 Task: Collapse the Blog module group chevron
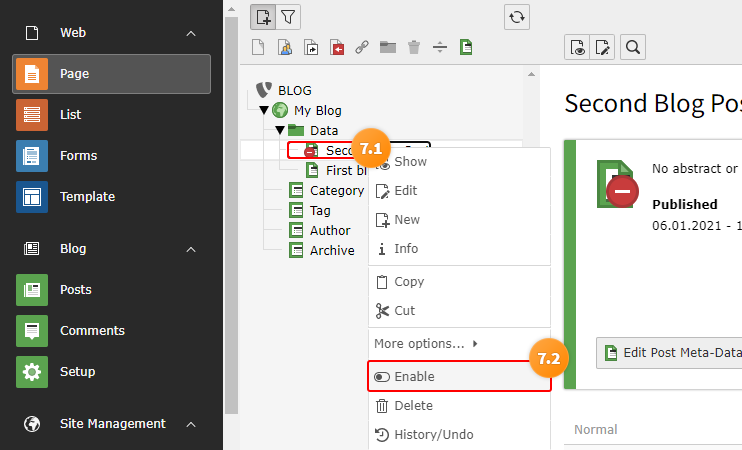click(191, 249)
